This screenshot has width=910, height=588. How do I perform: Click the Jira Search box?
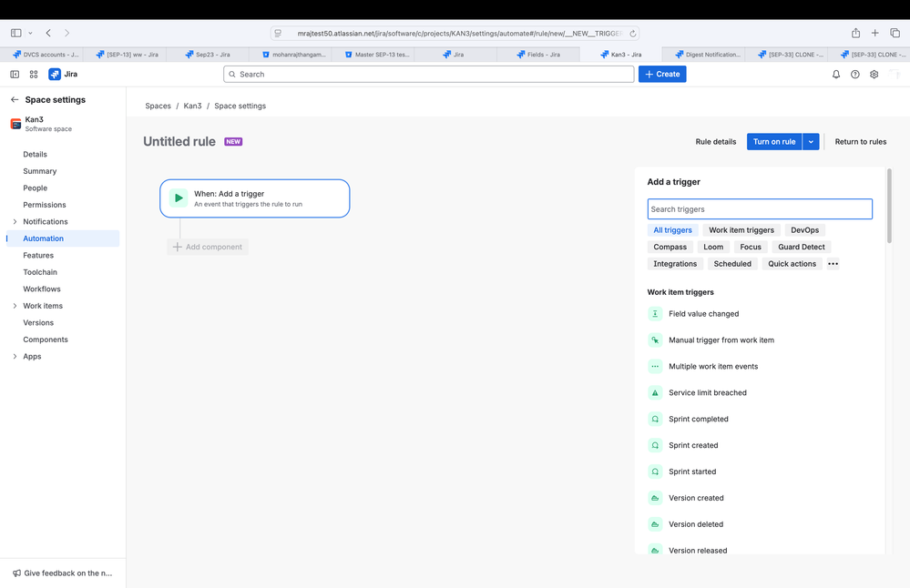pyautogui.click(x=428, y=75)
